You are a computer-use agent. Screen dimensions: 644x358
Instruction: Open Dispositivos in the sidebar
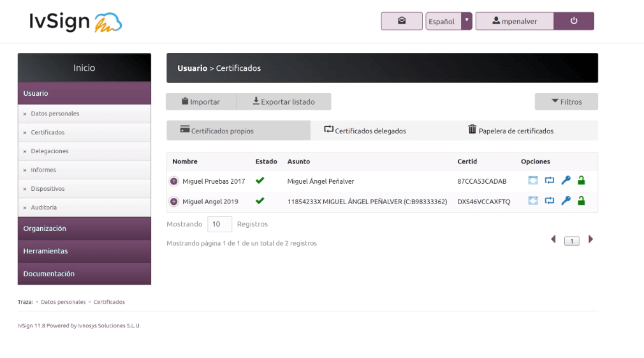[x=84, y=189]
